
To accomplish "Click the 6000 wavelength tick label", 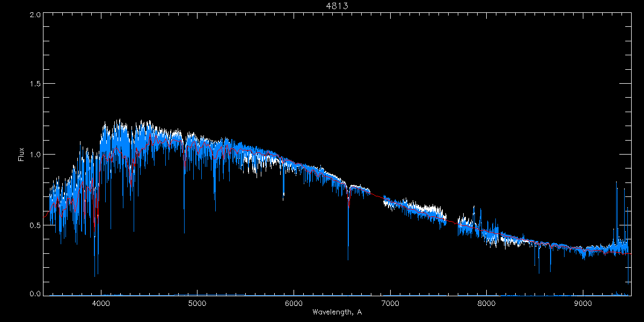I will [x=294, y=303].
